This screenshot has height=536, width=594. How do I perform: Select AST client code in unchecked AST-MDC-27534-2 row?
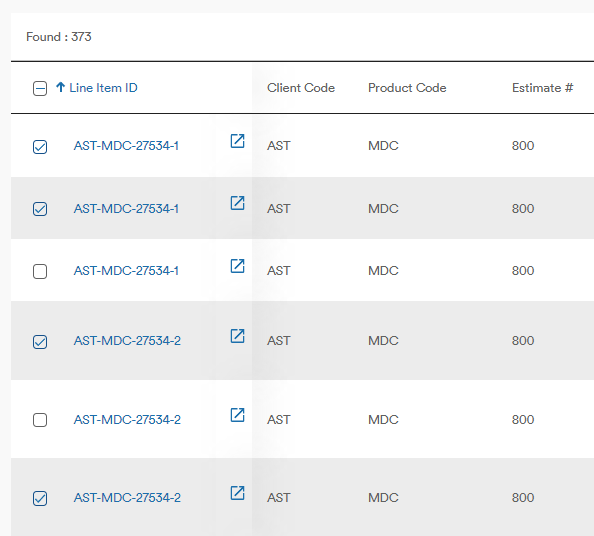click(x=279, y=419)
